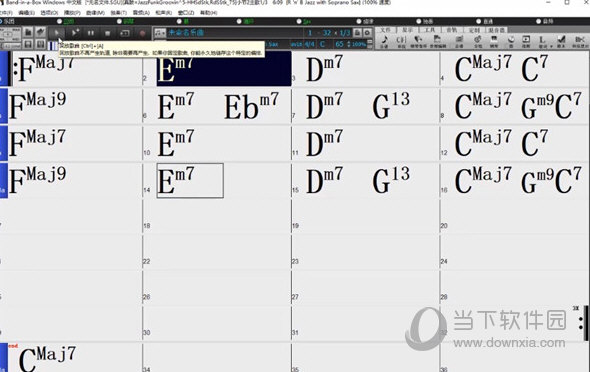Viewport: 590px width, 372px height.
Task: Click the third icon in the view toolbar
Action: [418, 41]
